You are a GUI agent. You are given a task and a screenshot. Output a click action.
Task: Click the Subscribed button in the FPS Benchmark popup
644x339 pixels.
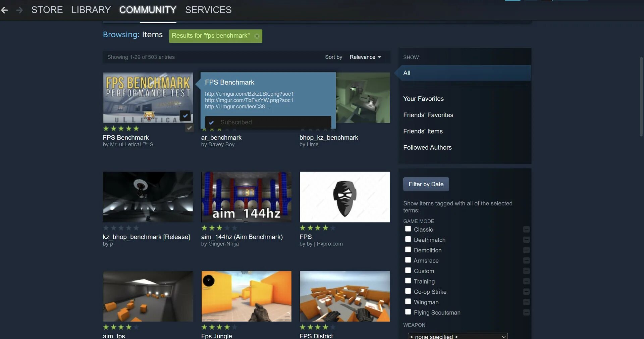tap(268, 122)
